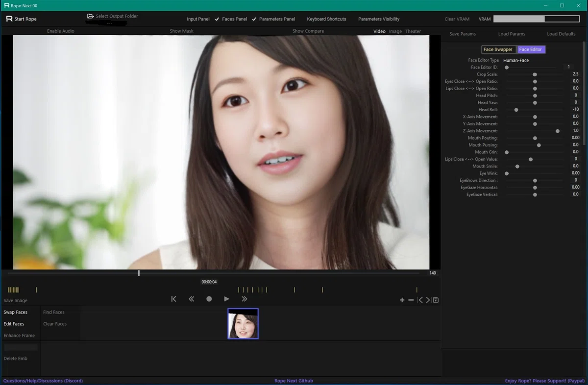
Task: Click Load Defaults
Action: click(561, 34)
